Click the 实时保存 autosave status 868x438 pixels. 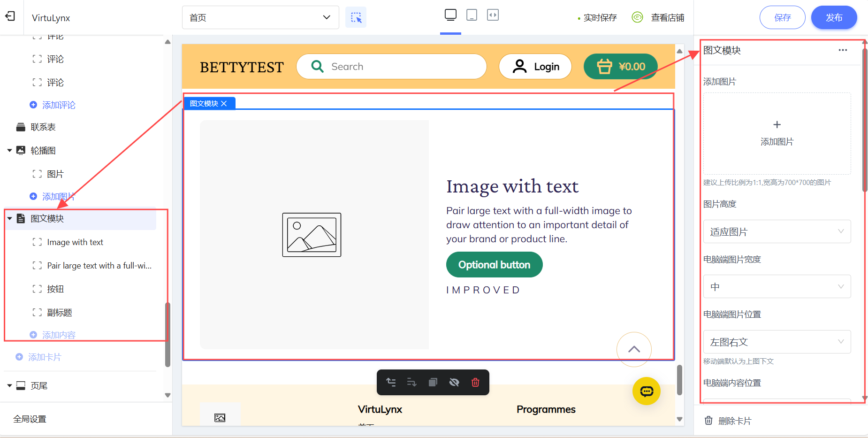[x=600, y=17]
